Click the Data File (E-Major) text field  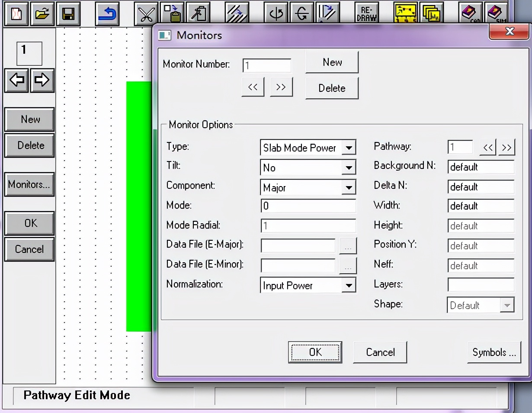[x=298, y=246]
